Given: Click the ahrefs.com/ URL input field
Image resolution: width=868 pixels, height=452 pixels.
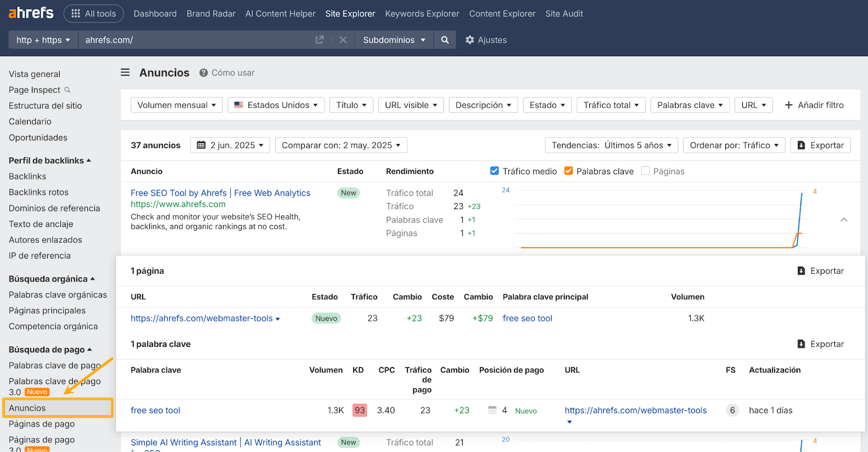Looking at the screenshot, I should coord(195,40).
